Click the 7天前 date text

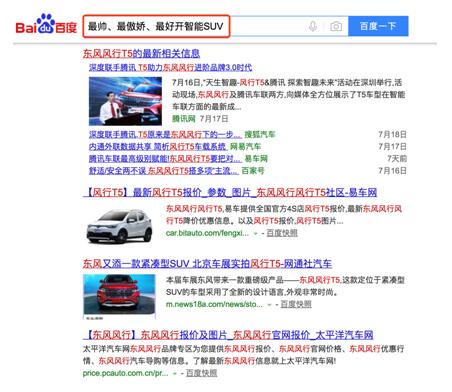click(x=397, y=158)
